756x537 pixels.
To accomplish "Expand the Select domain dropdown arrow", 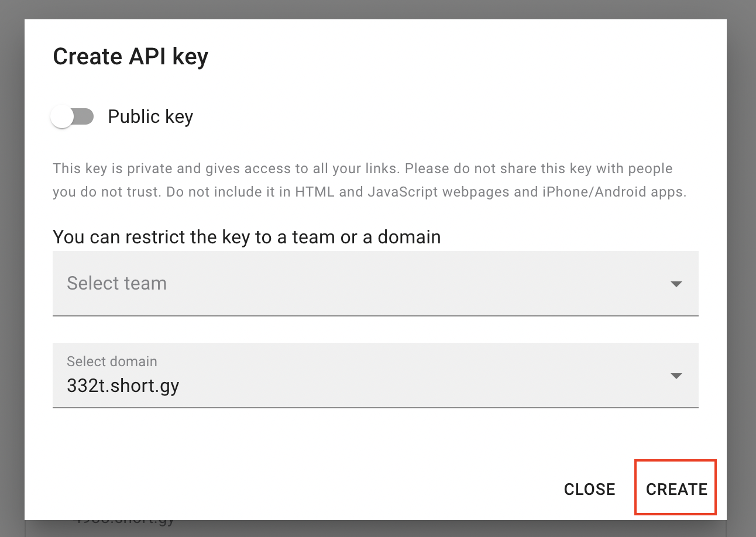I will pos(676,376).
